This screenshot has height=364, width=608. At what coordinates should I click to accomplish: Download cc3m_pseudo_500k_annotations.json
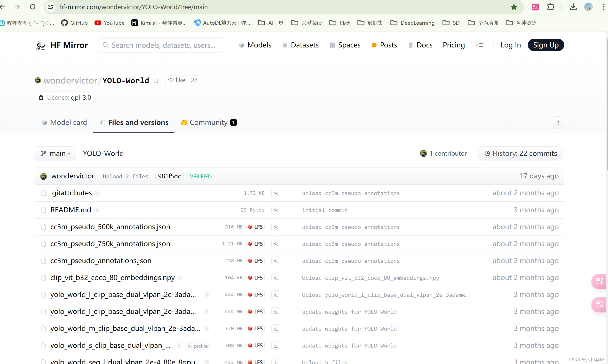tap(276, 227)
